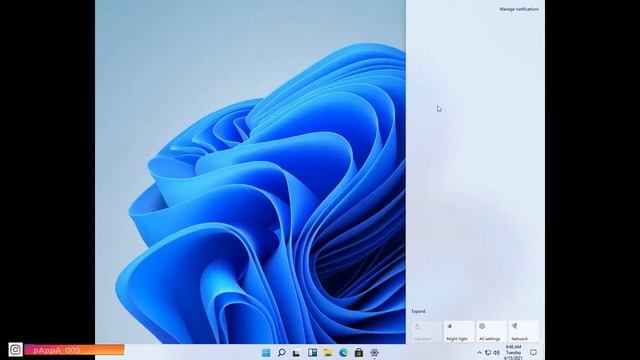This screenshot has width=640, height=360.
Task: Open the Network quick action
Action: [x=523, y=331]
